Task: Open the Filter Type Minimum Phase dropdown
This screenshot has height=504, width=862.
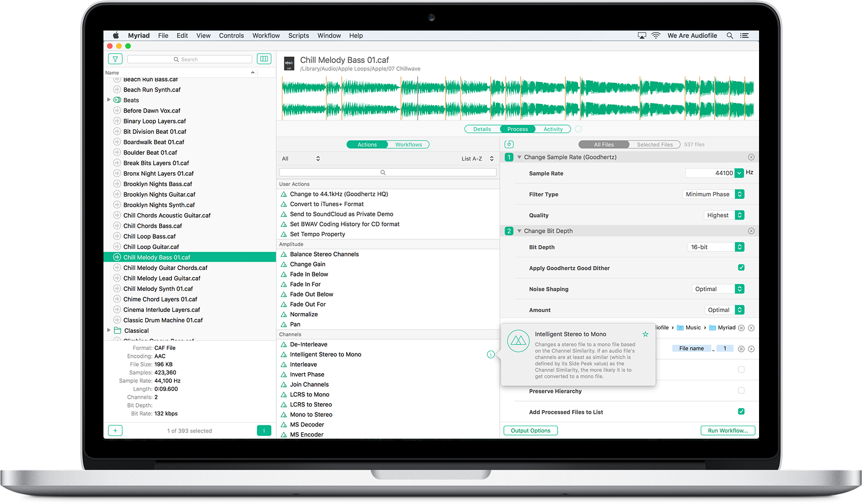Action: [713, 194]
